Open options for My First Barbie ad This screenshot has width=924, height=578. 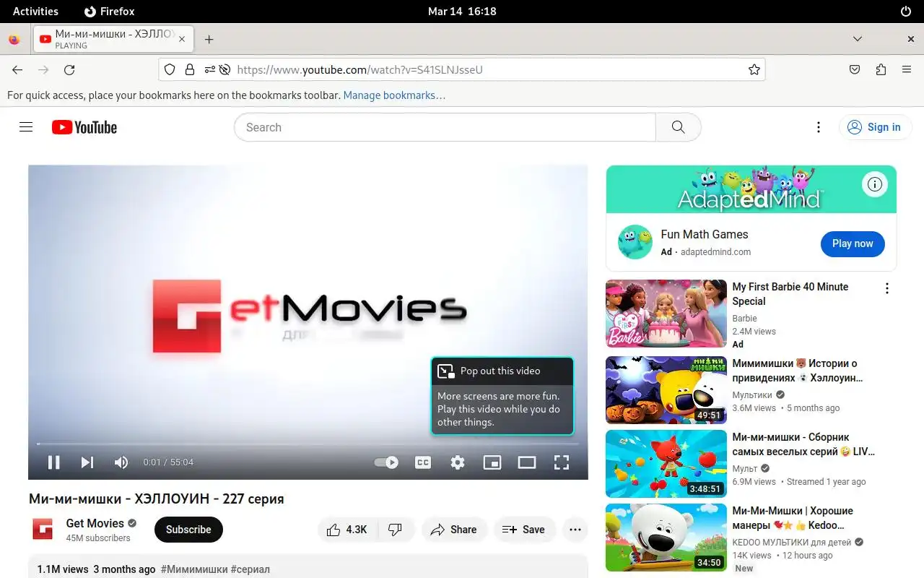click(887, 288)
